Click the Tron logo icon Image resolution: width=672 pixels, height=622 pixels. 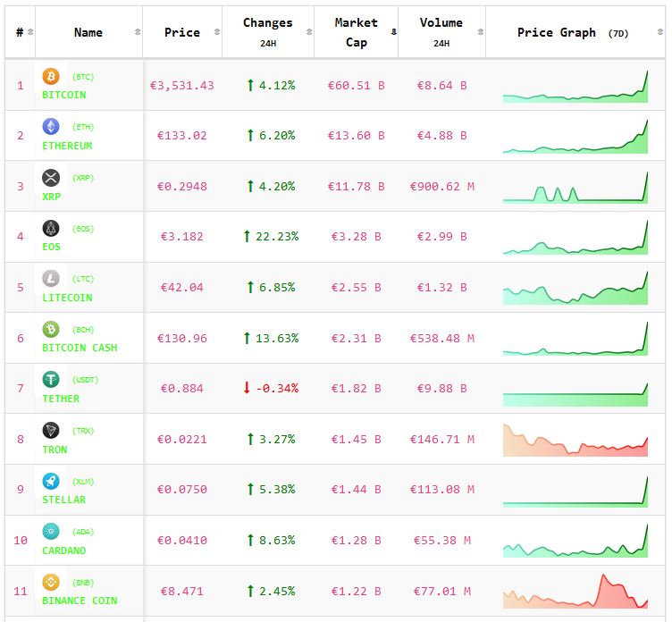coord(51,431)
